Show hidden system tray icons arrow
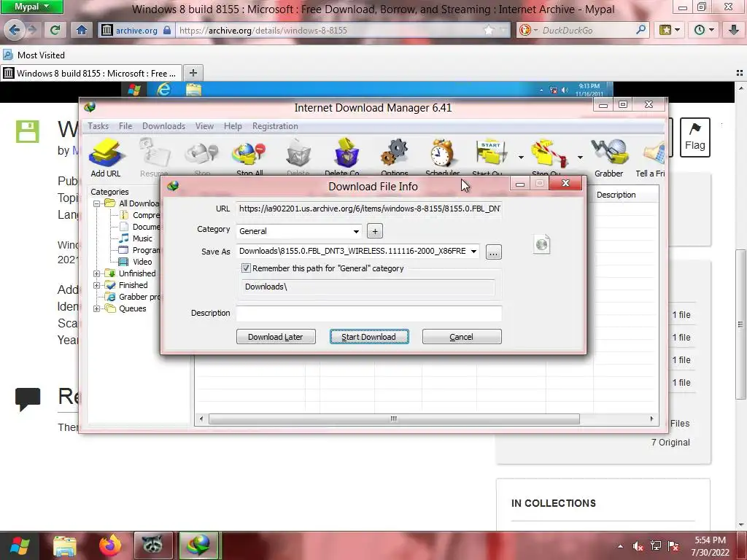 (620, 547)
